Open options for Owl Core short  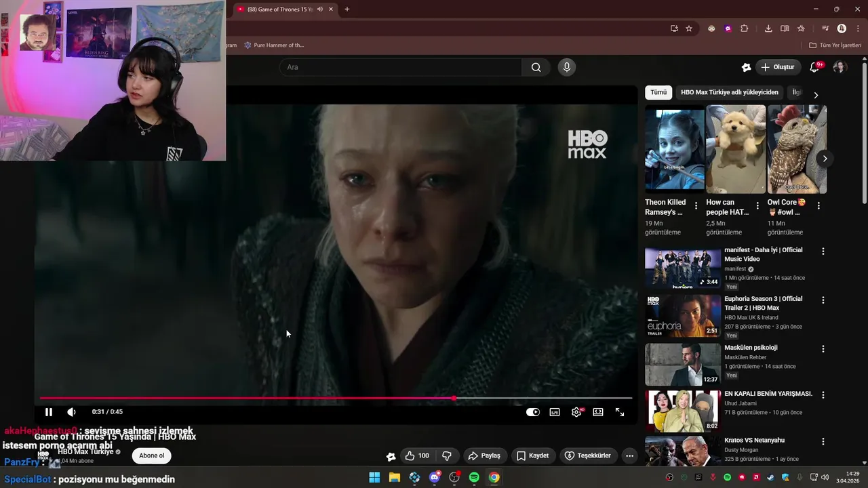(818, 206)
